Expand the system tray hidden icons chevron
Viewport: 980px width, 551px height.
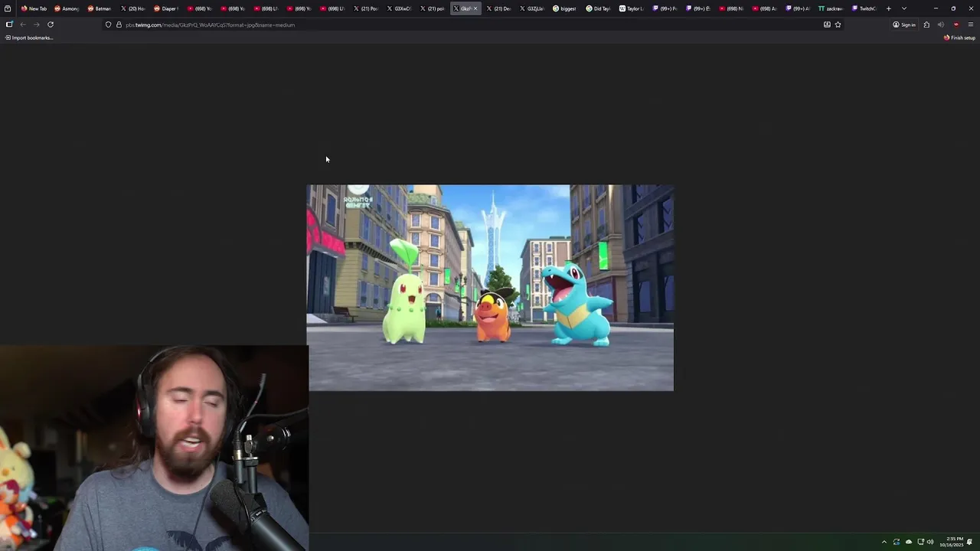point(884,542)
